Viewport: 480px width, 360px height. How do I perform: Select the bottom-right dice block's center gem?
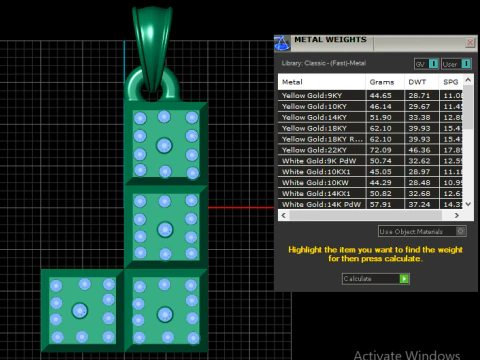pyautogui.click(x=165, y=315)
